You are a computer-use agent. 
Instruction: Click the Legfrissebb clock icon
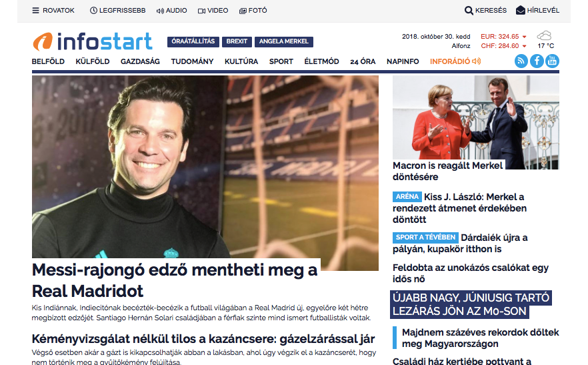[x=93, y=11]
